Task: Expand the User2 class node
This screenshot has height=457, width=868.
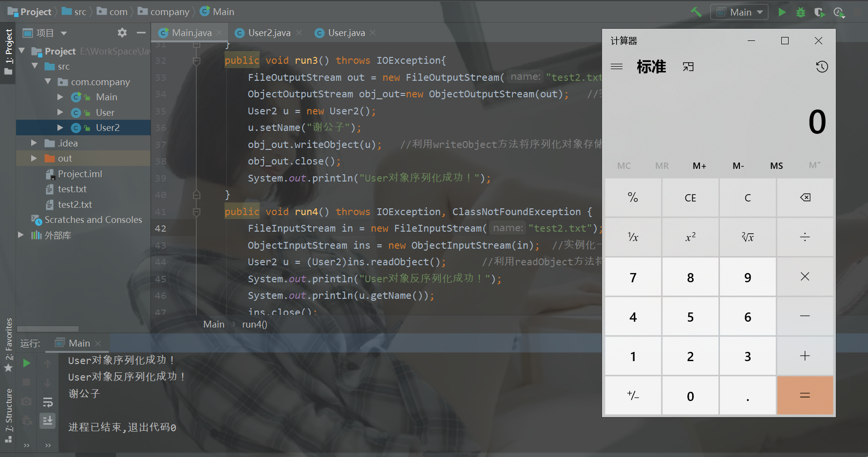Action: [x=60, y=128]
